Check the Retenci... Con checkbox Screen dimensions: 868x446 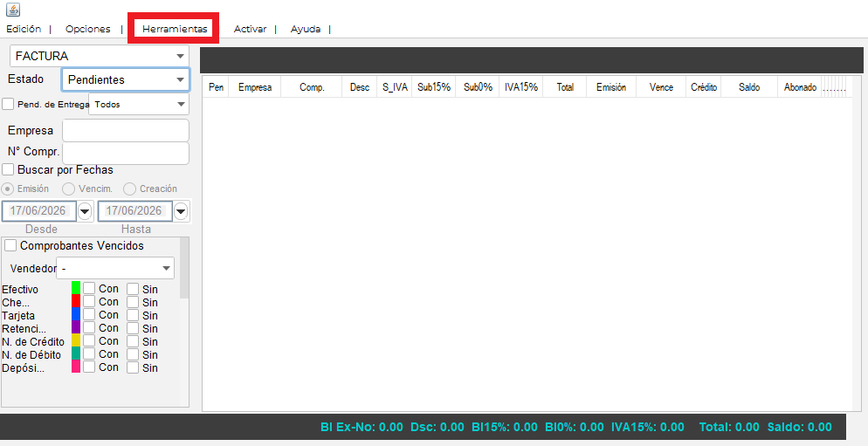tap(89, 327)
